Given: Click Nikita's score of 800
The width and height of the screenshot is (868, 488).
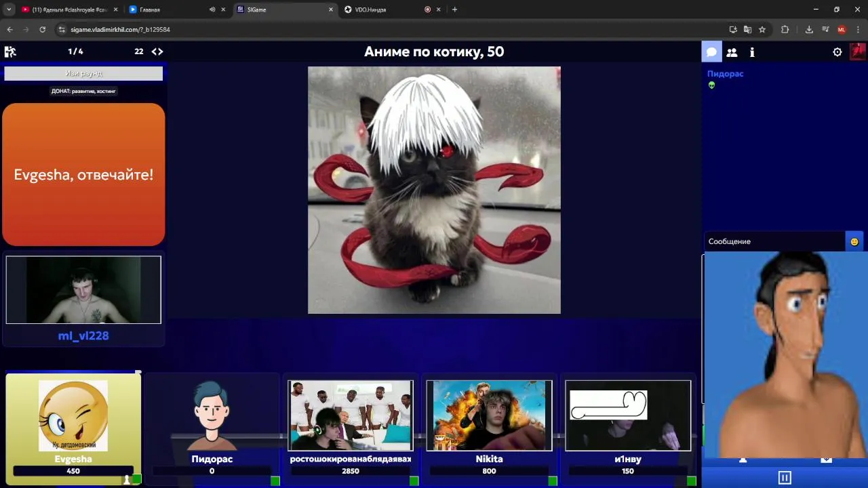Looking at the screenshot, I should coord(489,471).
